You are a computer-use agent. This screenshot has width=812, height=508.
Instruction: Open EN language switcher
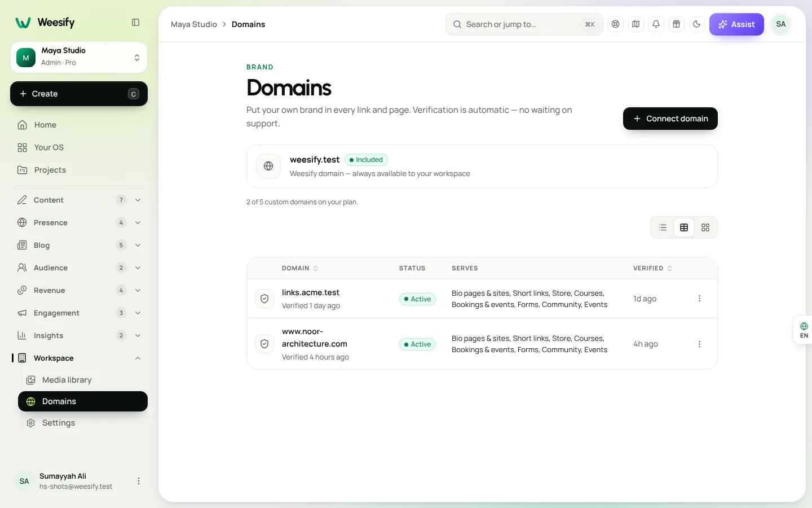pos(804,330)
